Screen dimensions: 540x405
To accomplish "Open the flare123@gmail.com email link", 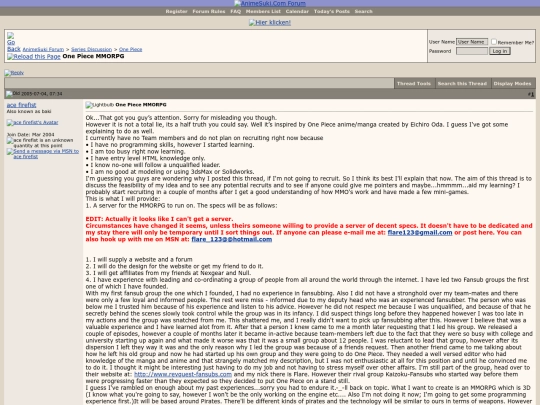I will click(420, 232).
